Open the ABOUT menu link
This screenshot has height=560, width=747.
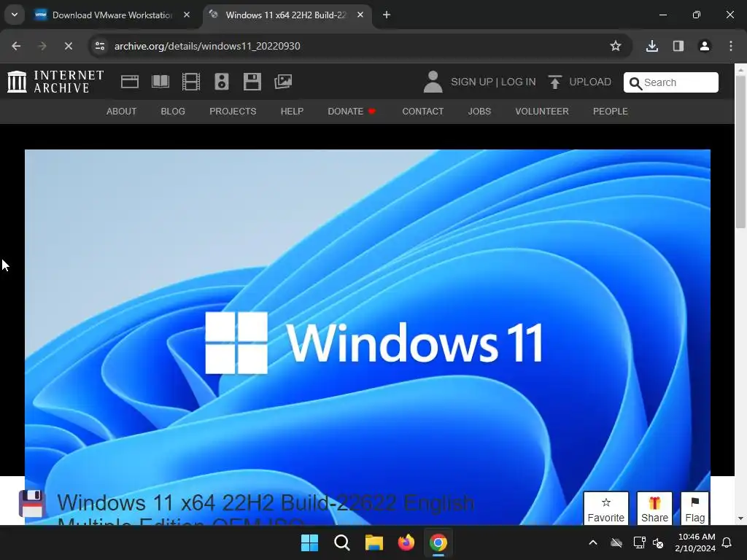coord(122,112)
